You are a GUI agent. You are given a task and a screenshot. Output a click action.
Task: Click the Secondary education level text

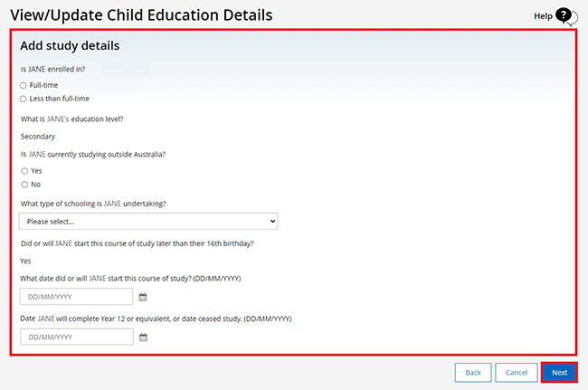click(38, 137)
